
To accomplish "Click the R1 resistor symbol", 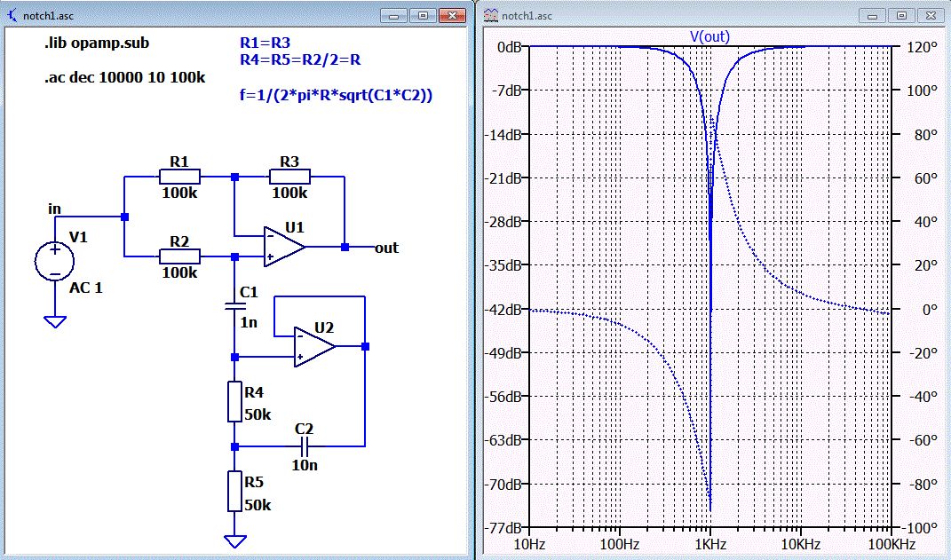I will click(179, 177).
